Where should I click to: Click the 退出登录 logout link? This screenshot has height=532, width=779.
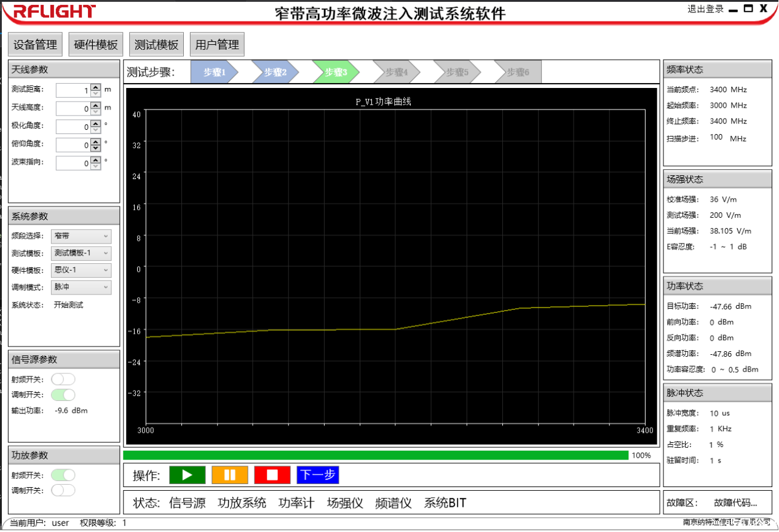705,9
